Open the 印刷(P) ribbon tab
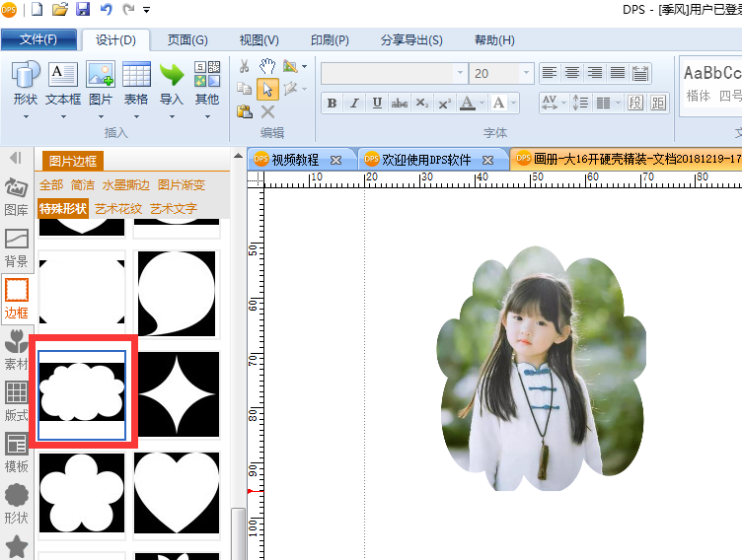 [x=330, y=40]
